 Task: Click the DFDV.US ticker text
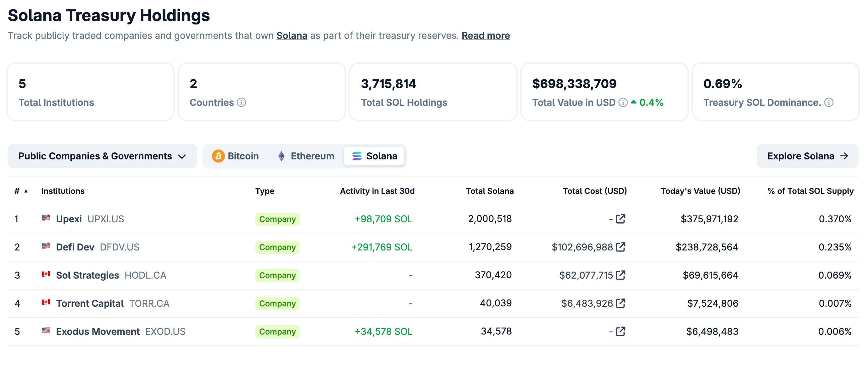pyautogui.click(x=120, y=247)
